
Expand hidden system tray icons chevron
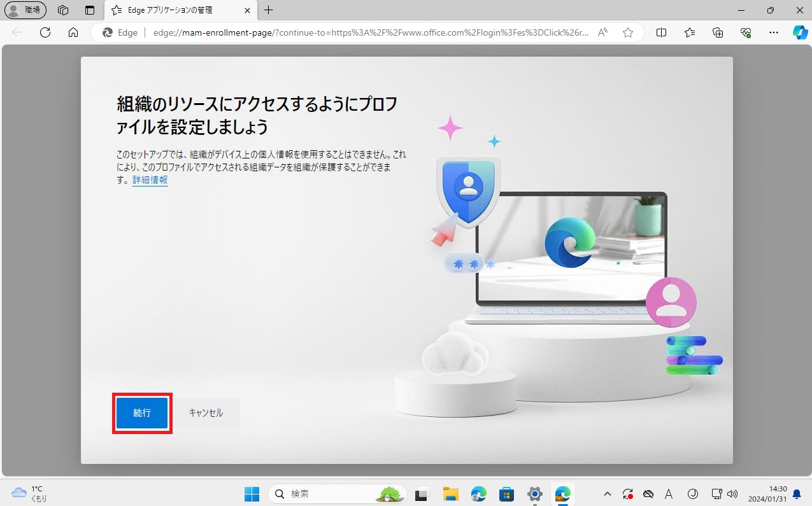[x=608, y=494]
